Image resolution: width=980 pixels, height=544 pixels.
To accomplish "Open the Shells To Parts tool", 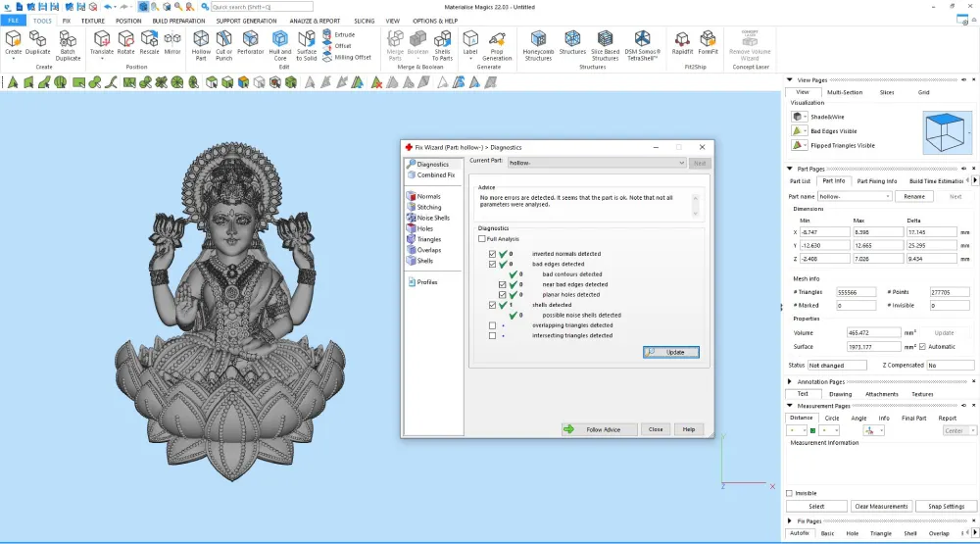I will click(442, 46).
